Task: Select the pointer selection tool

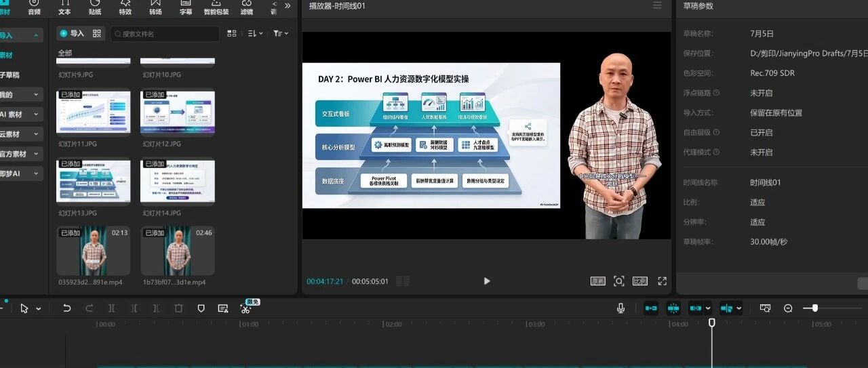Action: pos(24,308)
